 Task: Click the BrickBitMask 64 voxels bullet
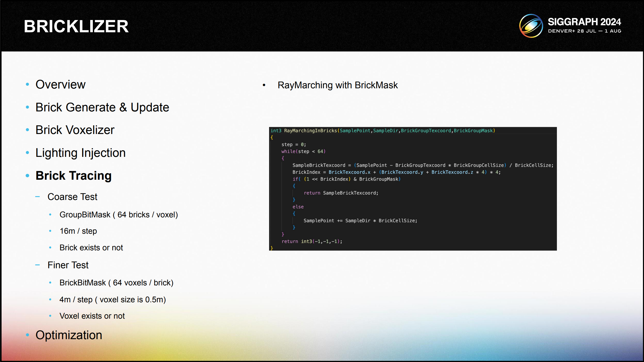pos(116,283)
